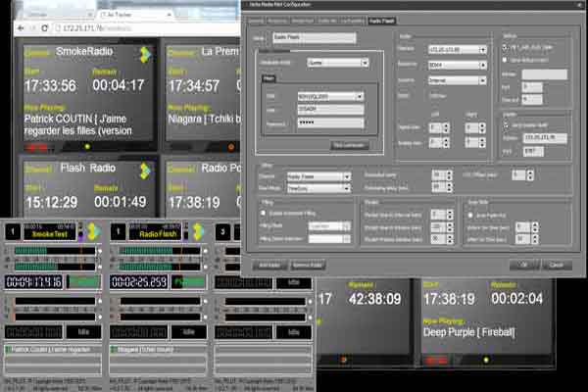Click the yellow status dot on SmokeRadio card
This screenshot has width=588, height=392.
[87, 147]
